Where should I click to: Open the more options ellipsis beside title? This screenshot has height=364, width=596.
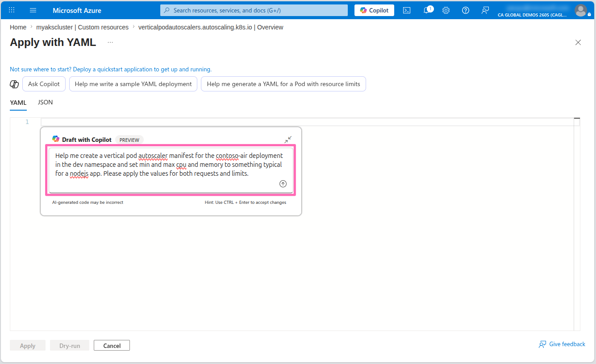point(110,42)
